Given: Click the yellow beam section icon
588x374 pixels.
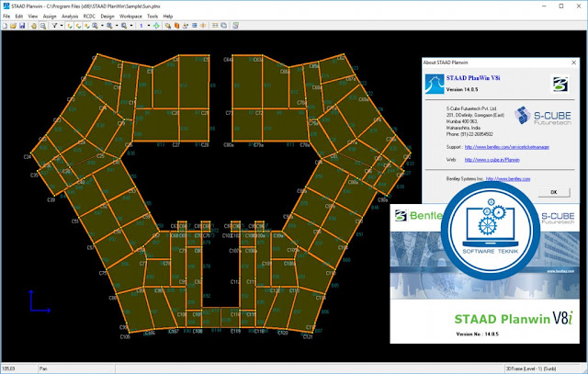Looking at the screenshot, I should point(215,26).
